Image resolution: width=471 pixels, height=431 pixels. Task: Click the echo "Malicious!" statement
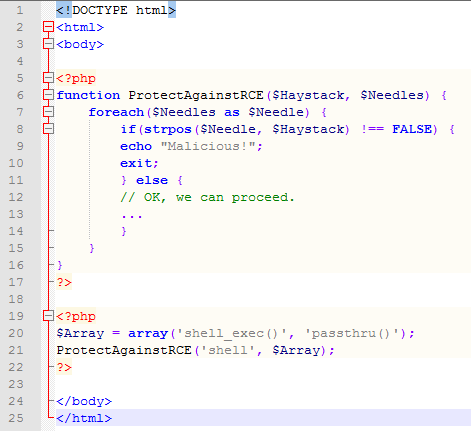tap(191, 146)
